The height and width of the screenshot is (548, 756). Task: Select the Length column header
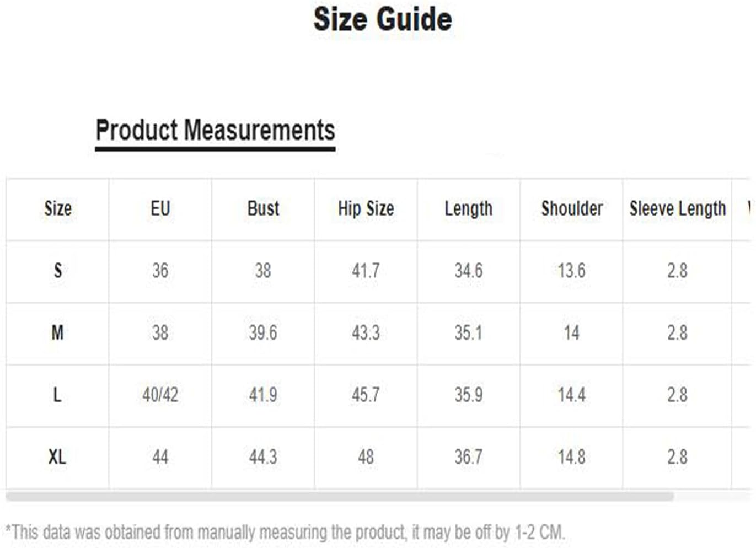[x=469, y=209]
